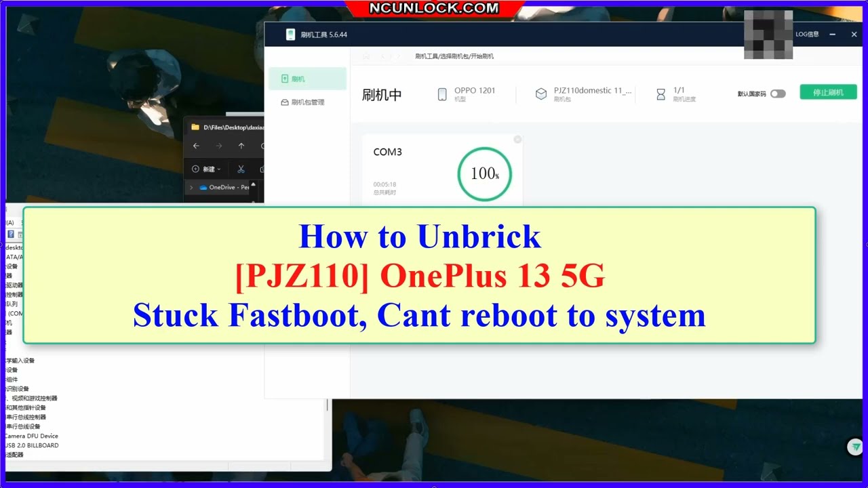Click the help icon in Device Manager toolbar
The width and height of the screenshot is (868, 488).
point(11,235)
